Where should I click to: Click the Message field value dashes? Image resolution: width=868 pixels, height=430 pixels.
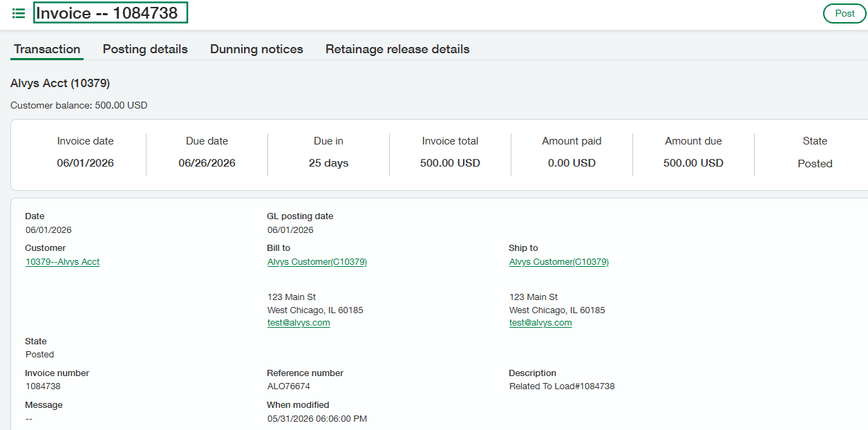29,418
